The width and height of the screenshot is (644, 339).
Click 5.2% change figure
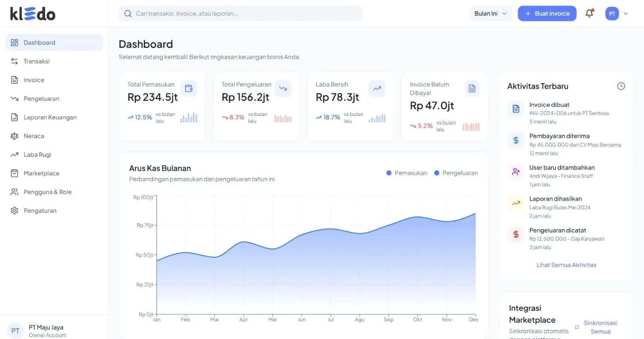(425, 126)
